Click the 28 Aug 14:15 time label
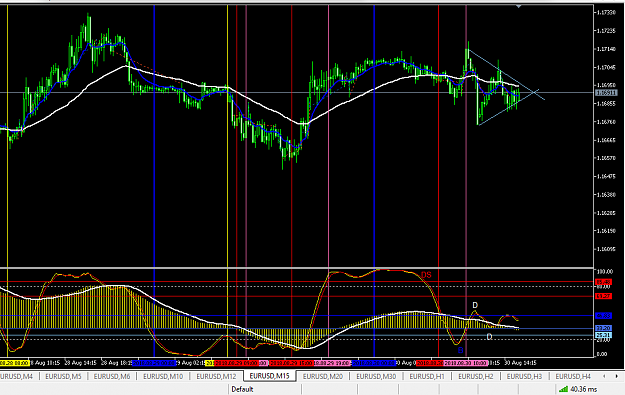Screen dimensions: 625x395 [x=81, y=363]
